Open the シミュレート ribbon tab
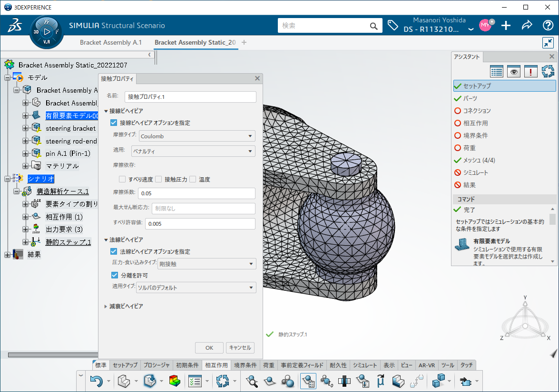Viewport: 559px width, 392px height. tap(365, 365)
